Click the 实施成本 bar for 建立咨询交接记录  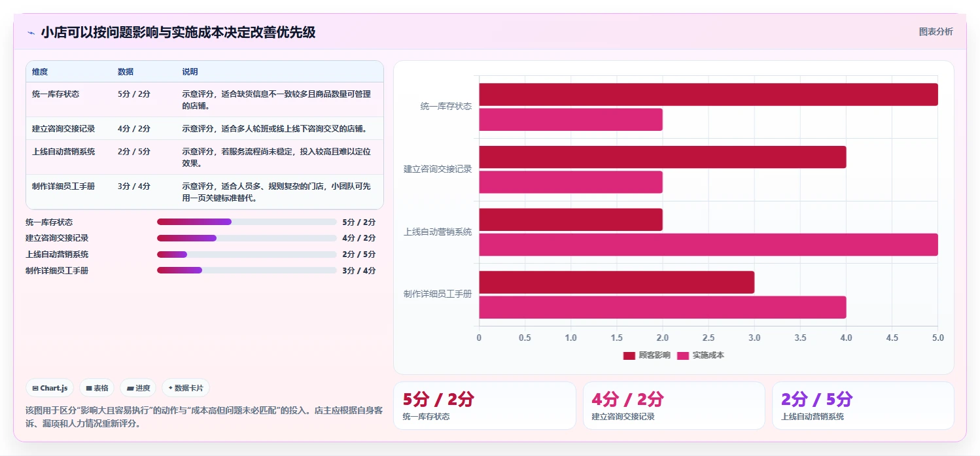[571, 182]
